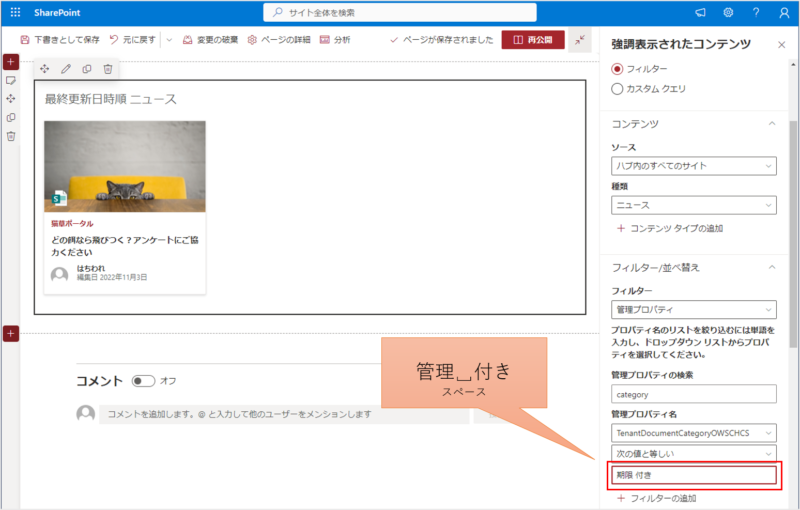Open the ソース dropdown
This screenshot has width=800, height=510.
pos(693,166)
